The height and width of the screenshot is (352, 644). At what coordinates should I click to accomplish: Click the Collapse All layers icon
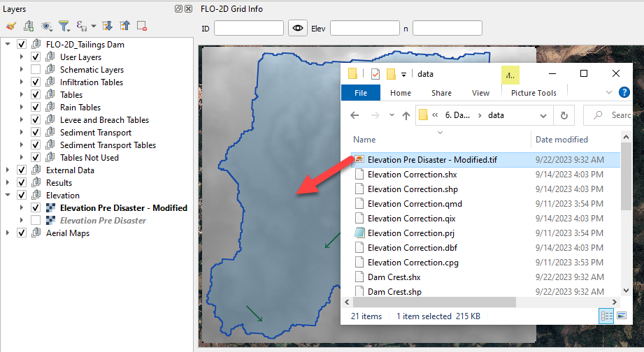tap(124, 27)
